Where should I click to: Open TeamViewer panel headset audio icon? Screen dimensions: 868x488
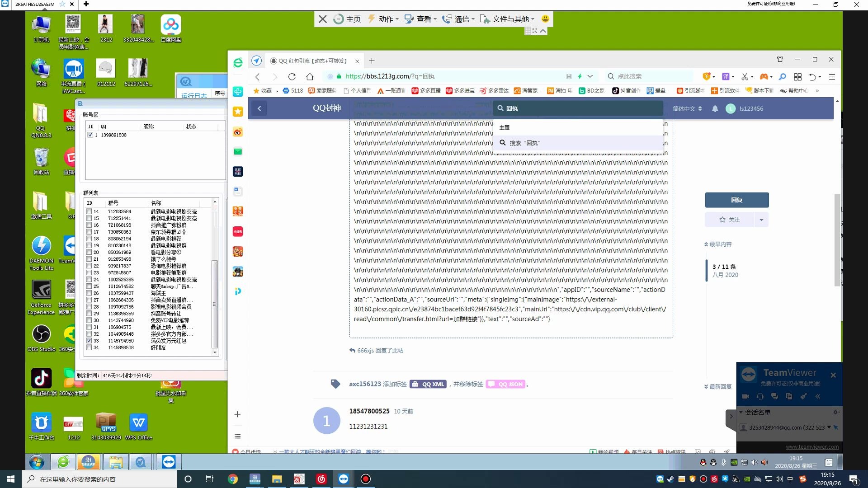760,396
